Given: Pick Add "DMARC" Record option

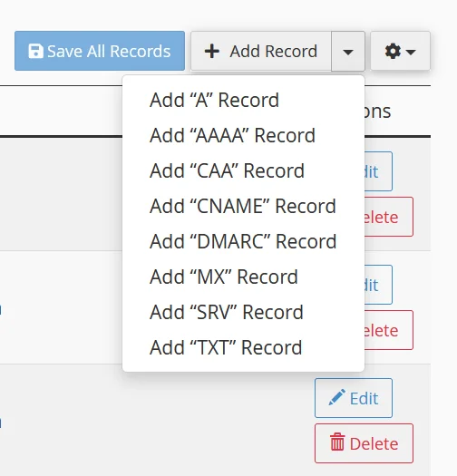Looking at the screenshot, I should 243,241.
